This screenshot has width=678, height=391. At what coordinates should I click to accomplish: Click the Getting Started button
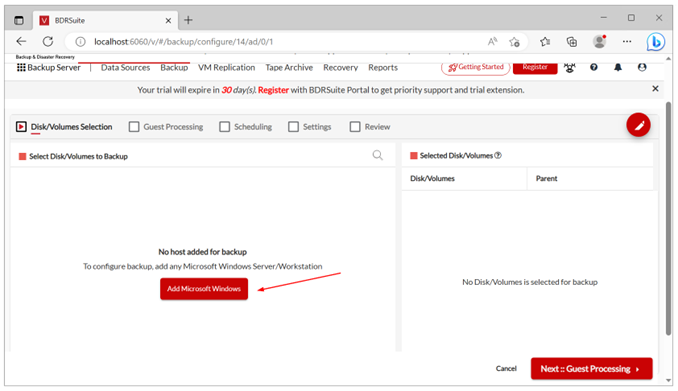point(476,67)
